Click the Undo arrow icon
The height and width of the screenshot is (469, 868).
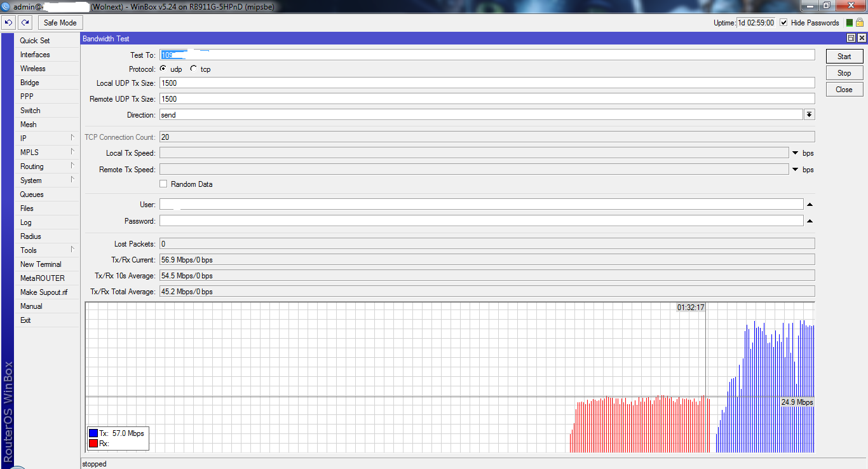pyautogui.click(x=8, y=23)
